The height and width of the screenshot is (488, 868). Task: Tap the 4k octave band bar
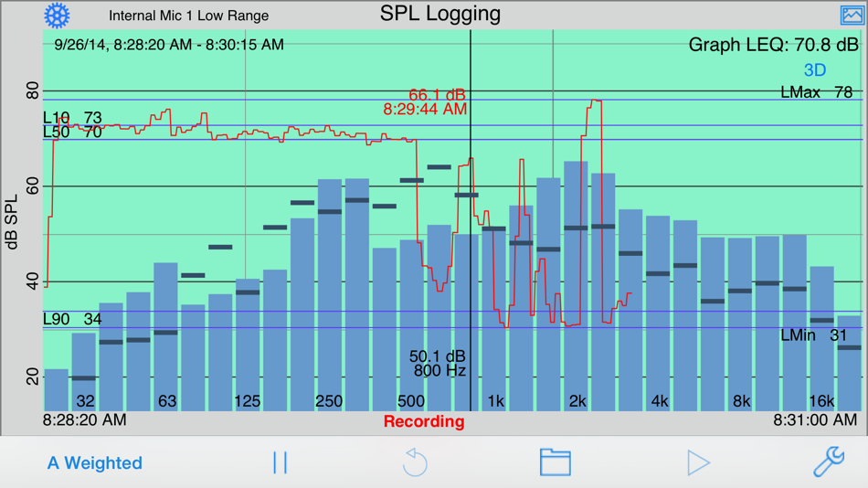[x=658, y=313]
